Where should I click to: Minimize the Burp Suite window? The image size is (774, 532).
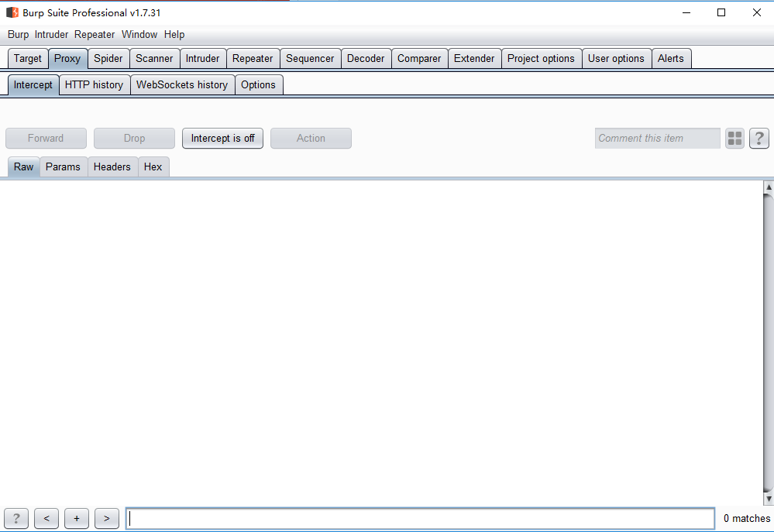tap(686, 12)
